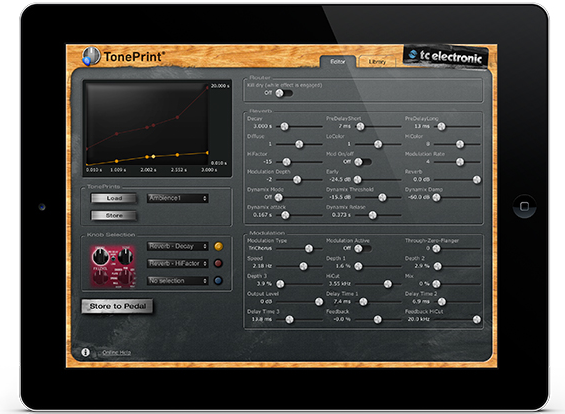The width and height of the screenshot is (565, 414).
Task: Click the PreDelayLong slider handle
Action: (441, 126)
